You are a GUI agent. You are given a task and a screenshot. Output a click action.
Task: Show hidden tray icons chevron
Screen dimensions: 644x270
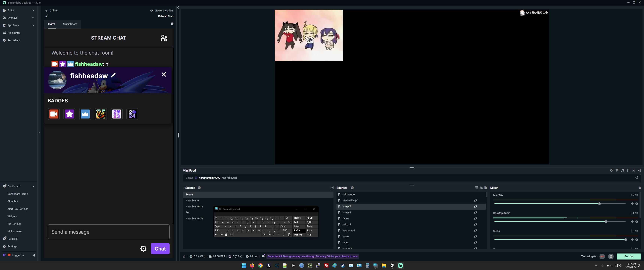pos(596,265)
